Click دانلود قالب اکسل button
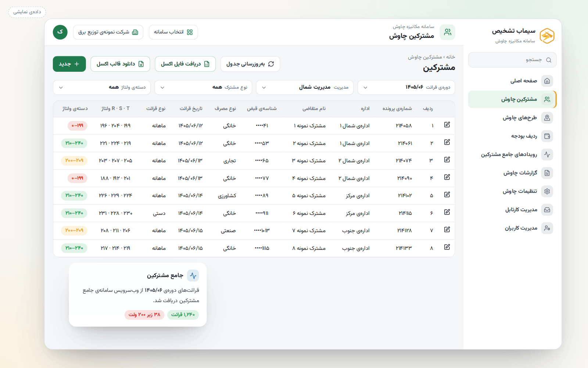The height and width of the screenshot is (368, 588). 120,64
